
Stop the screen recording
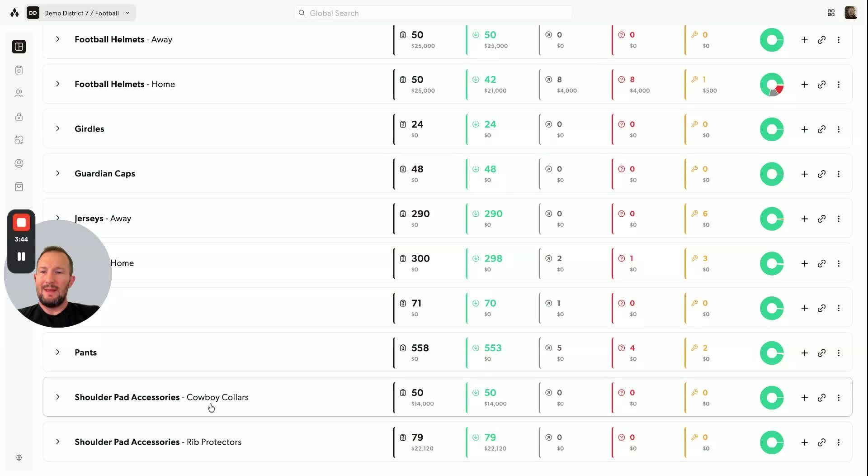pos(21,223)
